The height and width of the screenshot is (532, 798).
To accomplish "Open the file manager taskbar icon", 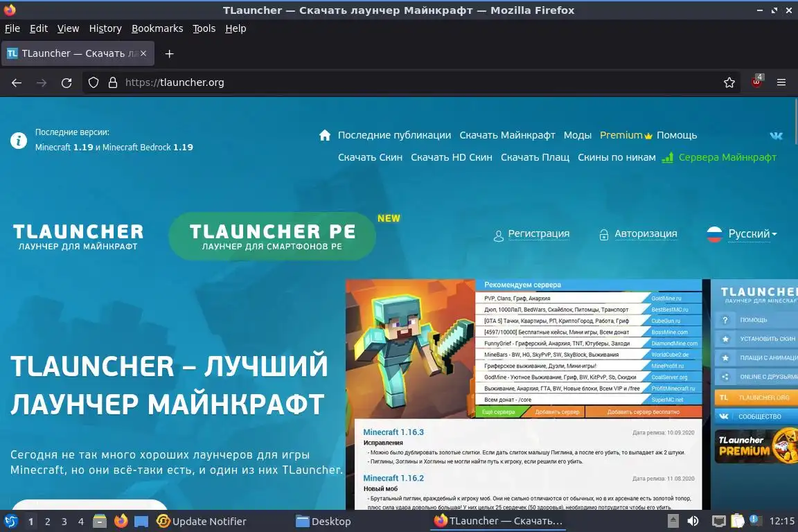I will tap(100, 522).
